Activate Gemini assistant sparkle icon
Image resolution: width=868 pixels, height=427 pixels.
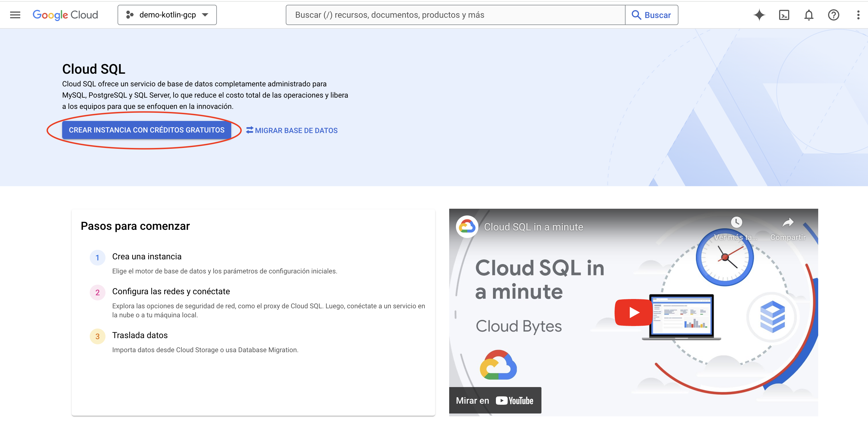[759, 15]
